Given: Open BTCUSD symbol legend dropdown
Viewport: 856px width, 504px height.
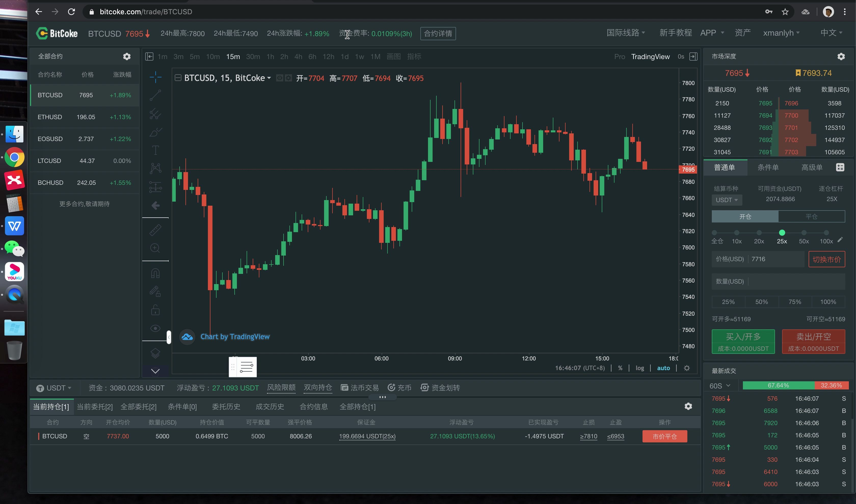Looking at the screenshot, I should coord(269,78).
